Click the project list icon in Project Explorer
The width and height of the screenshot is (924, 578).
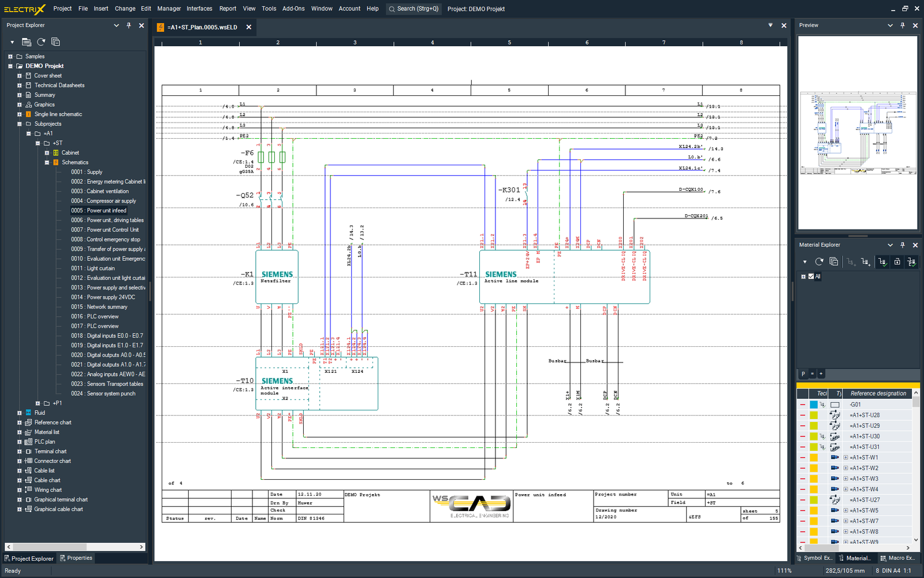tap(26, 42)
